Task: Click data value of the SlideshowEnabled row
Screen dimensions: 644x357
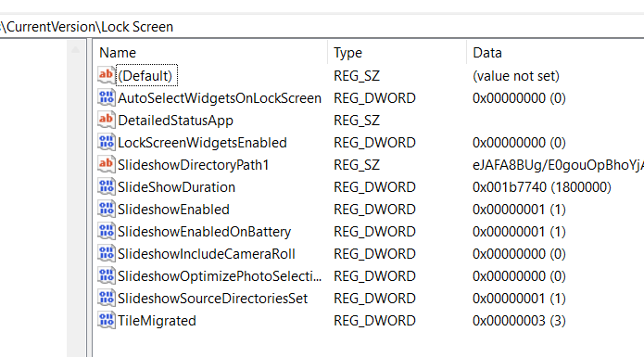Action: click(x=519, y=210)
